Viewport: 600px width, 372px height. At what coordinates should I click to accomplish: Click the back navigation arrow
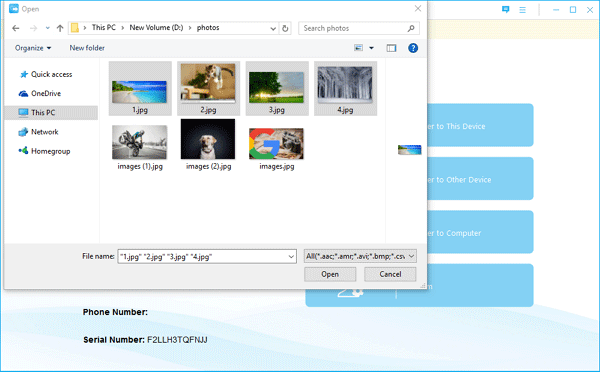coord(16,28)
